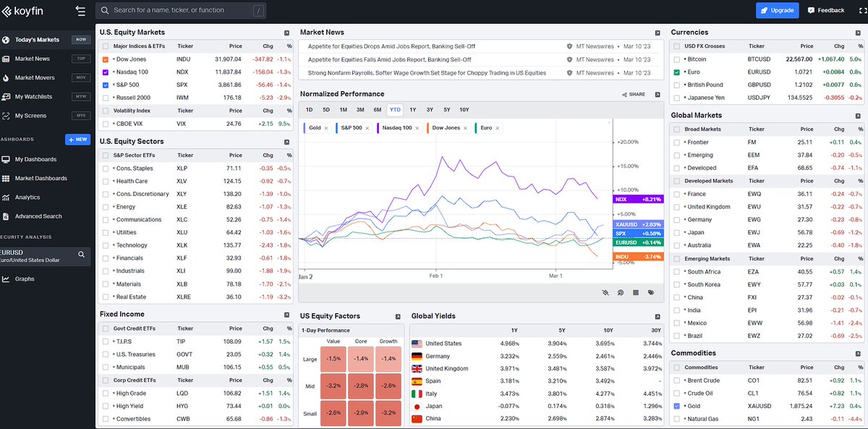Open My Watchlists in the sidebar
868x429 pixels.
46,96
